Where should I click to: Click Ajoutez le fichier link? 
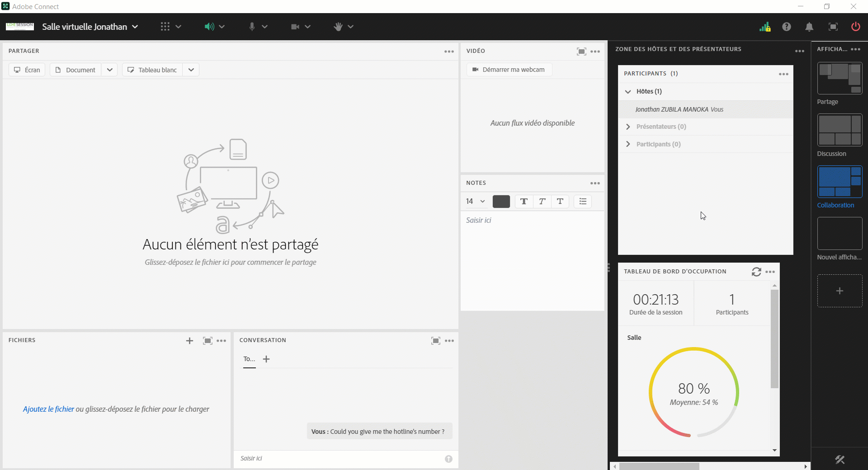pyautogui.click(x=48, y=409)
